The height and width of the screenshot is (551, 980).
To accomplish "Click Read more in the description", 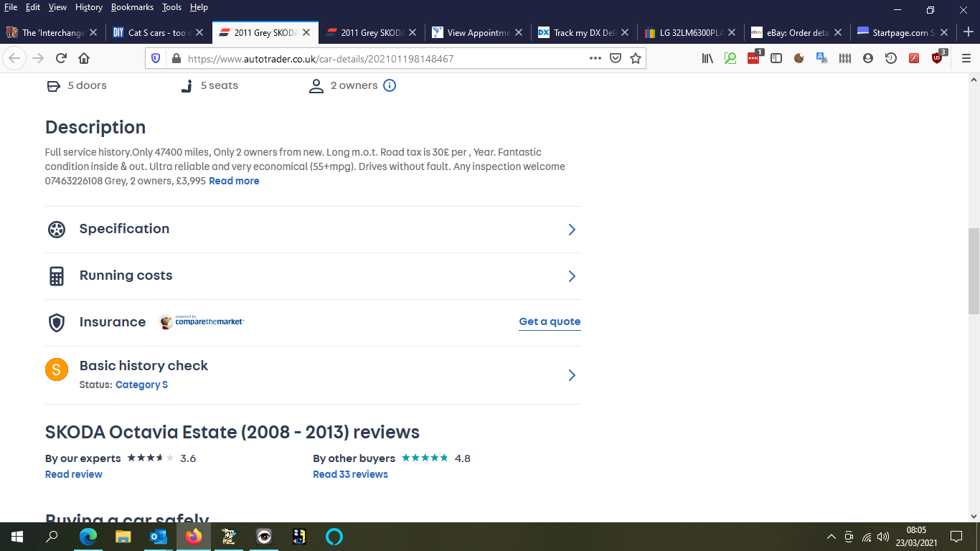I will pos(234,182).
